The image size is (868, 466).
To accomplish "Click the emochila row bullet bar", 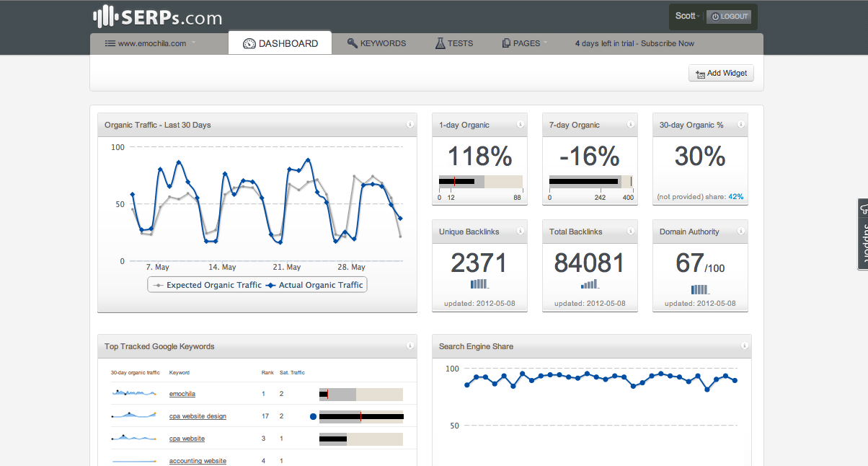I will 361,394.
